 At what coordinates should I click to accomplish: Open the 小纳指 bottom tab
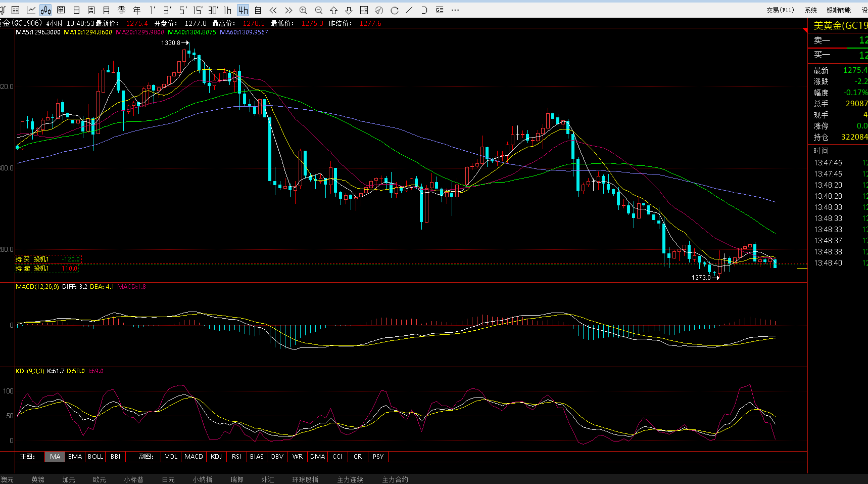(x=203, y=479)
